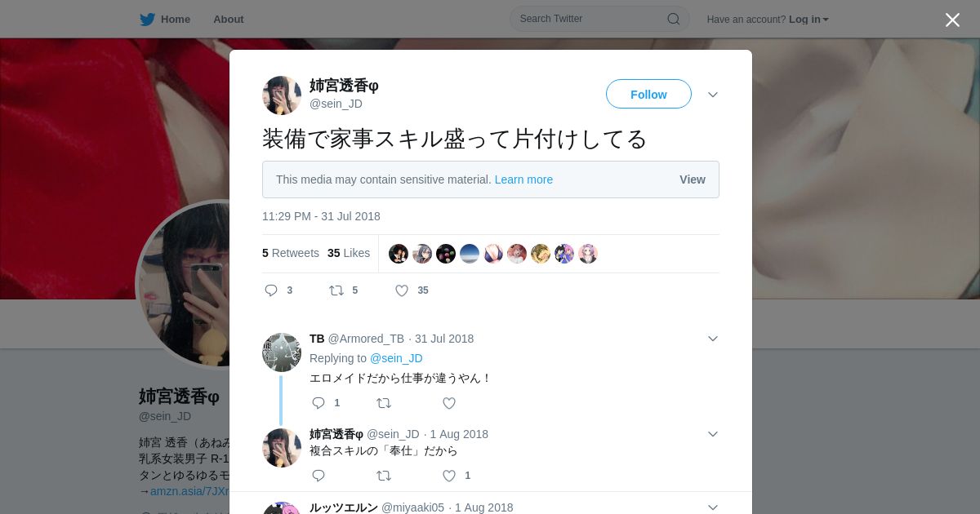Reply to TB's comment

(318, 403)
